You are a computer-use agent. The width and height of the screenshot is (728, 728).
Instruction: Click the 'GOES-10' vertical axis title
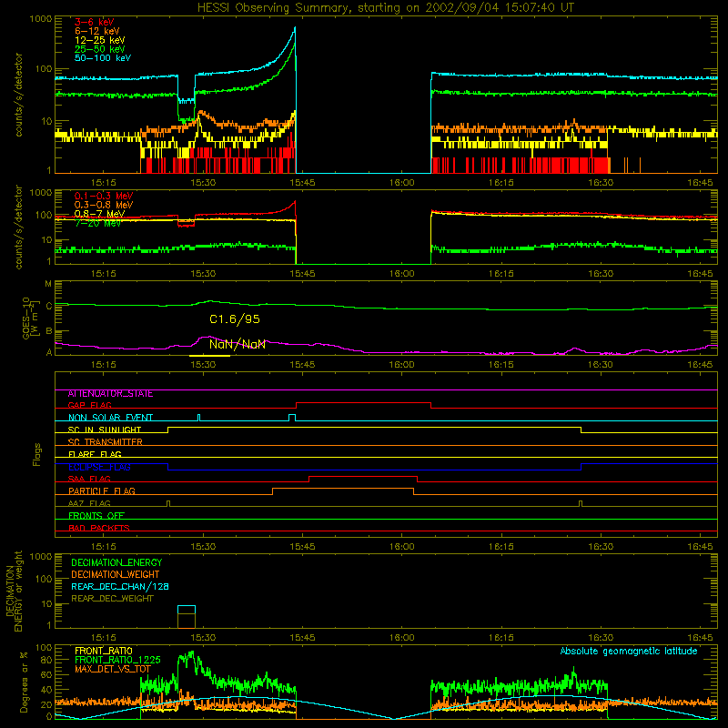pos(26,318)
